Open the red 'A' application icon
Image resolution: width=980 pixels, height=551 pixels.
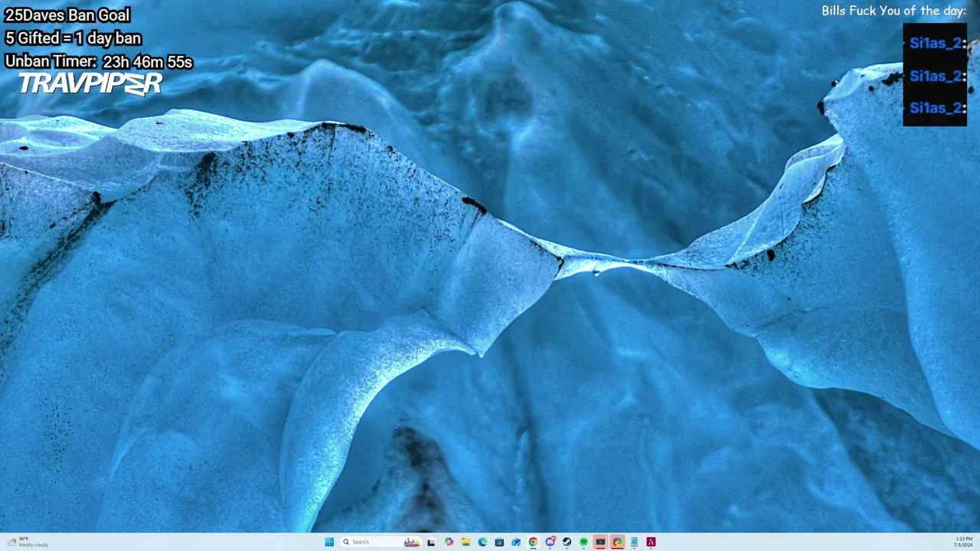(651, 542)
